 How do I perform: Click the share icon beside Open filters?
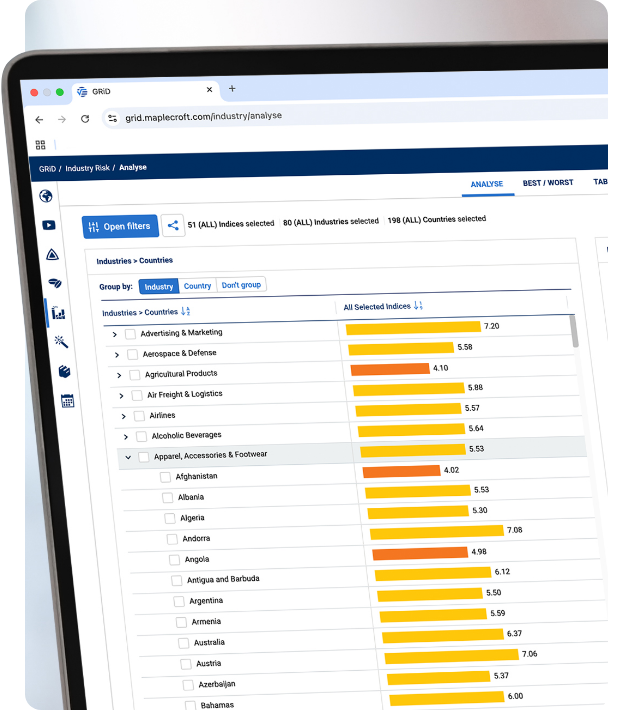pyautogui.click(x=173, y=226)
